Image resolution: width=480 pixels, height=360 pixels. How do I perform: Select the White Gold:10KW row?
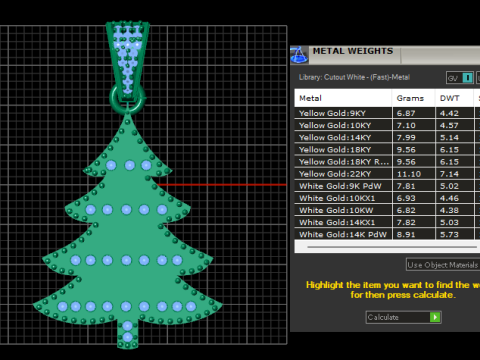[x=387, y=210]
